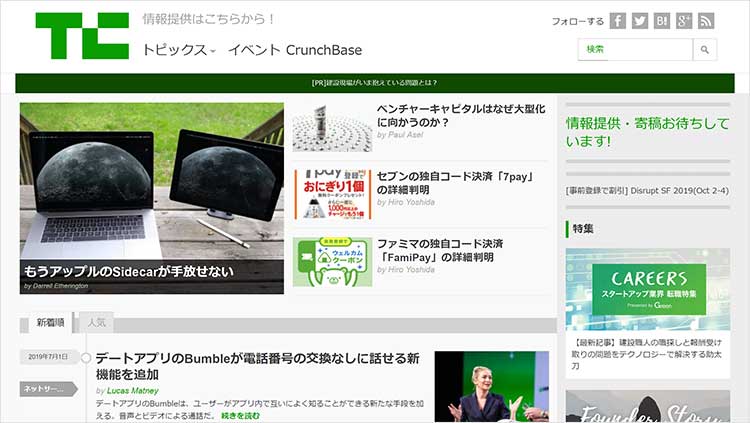750x423 pixels.
Task: Click the FamiPay ウェルカムクーポン thumbnail
Action: (332, 262)
